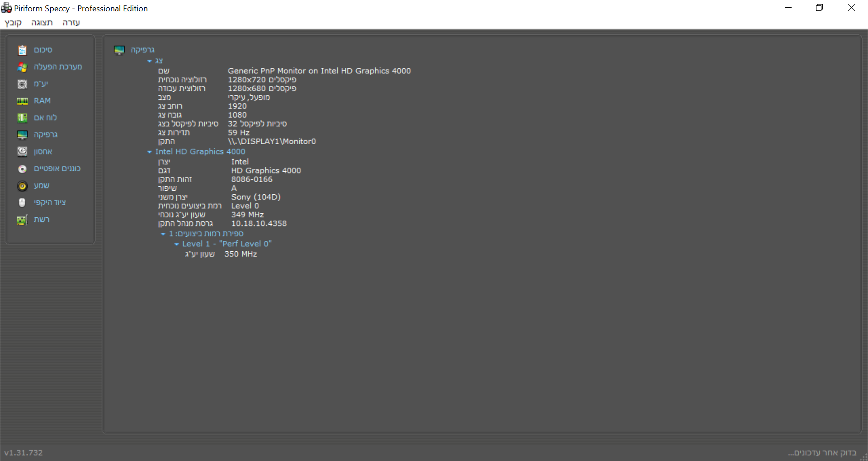Select the Graphics (גרפיקה) sidebar label

[x=46, y=135]
